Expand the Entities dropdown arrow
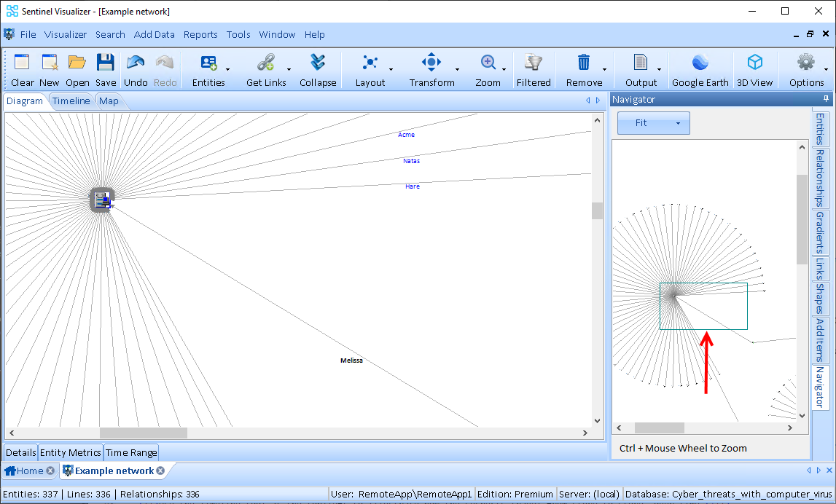Viewport: 836px width, 504px height. [x=227, y=70]
